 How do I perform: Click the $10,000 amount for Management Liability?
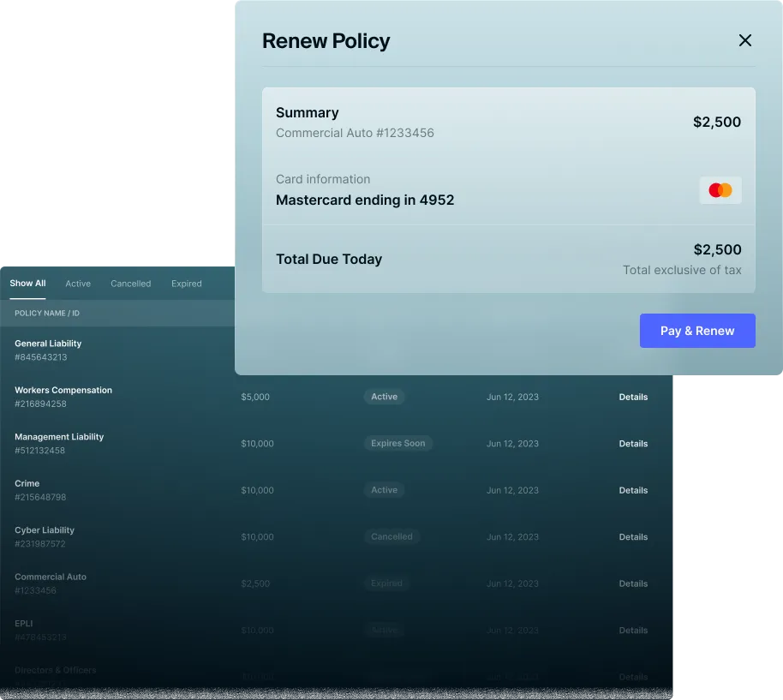257,443
